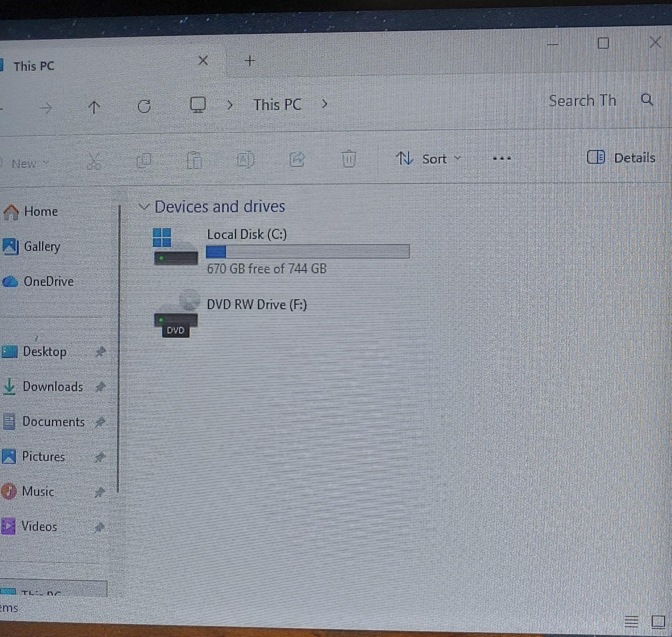The image size is (672, 637).
Task: Click the Cut scissors icon
Action: coord(94,161)
